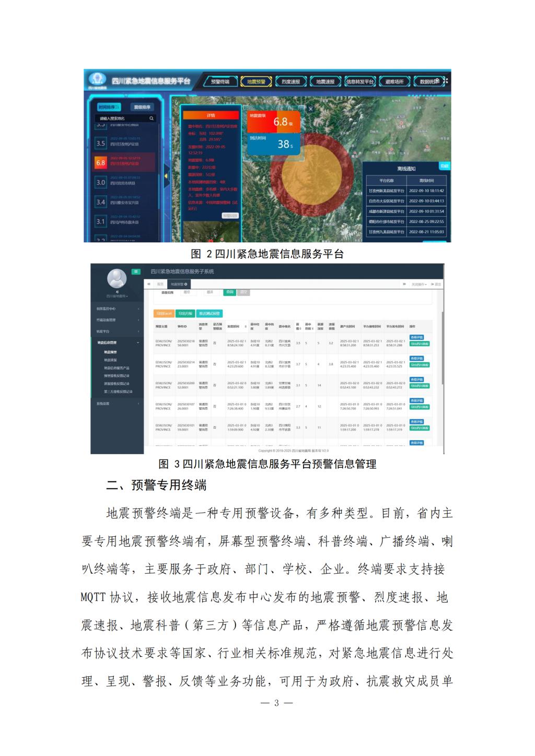
Task: Select the 3.0 magnitude earthquake list entry
Action: pyautogui.click(x=124, y=182)
